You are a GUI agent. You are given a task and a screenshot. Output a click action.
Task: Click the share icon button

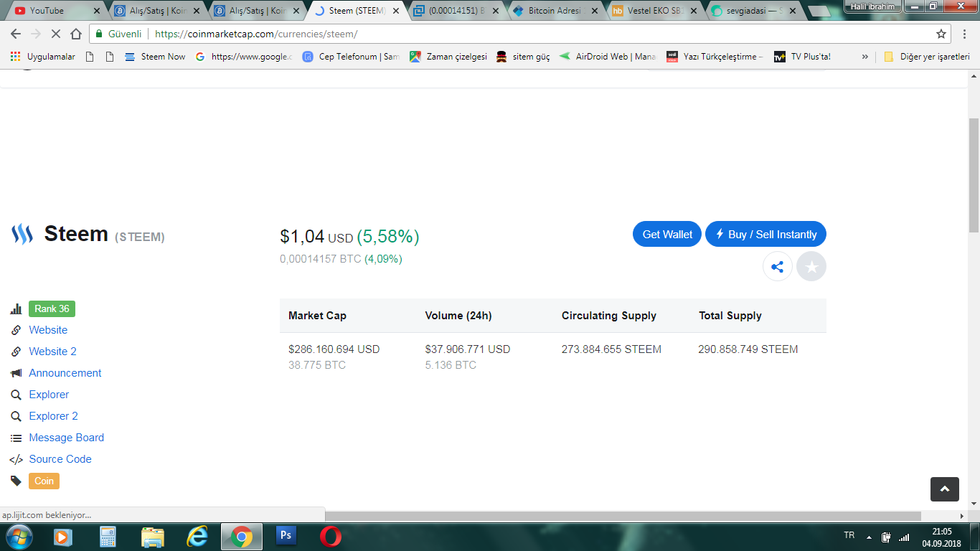(x=777, y=267)
